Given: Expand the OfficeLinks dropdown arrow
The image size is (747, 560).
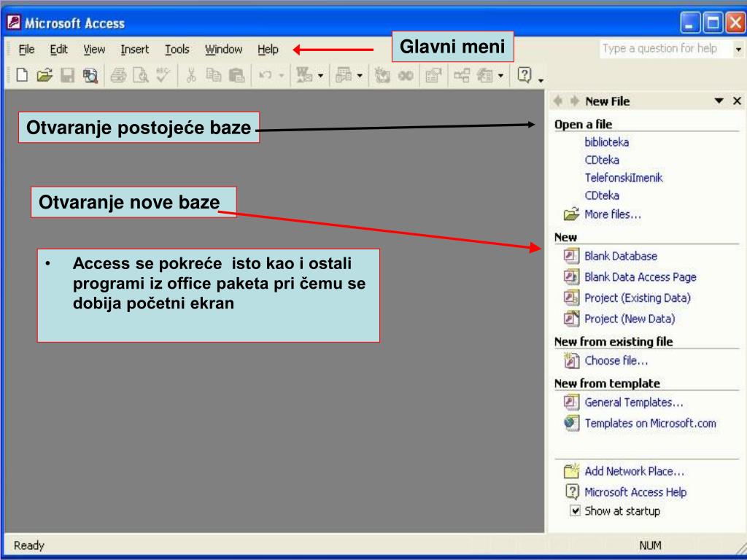Looking at the screenshot, I should [320, 75].
